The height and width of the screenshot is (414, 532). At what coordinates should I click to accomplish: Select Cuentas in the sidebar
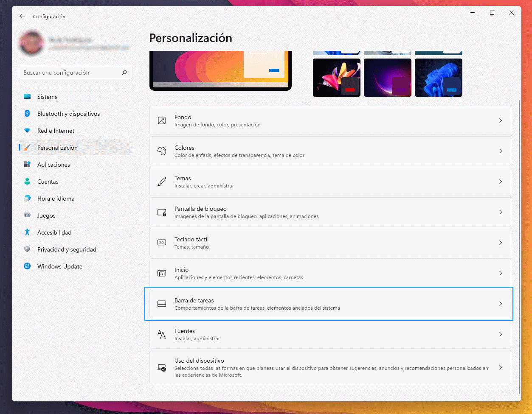(x=76, y=182)
